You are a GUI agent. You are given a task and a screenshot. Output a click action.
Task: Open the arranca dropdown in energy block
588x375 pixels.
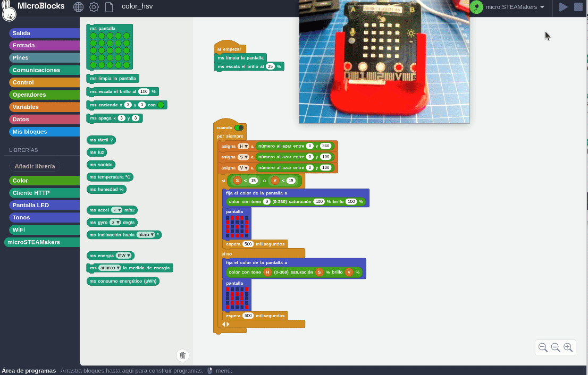point(110,268)
